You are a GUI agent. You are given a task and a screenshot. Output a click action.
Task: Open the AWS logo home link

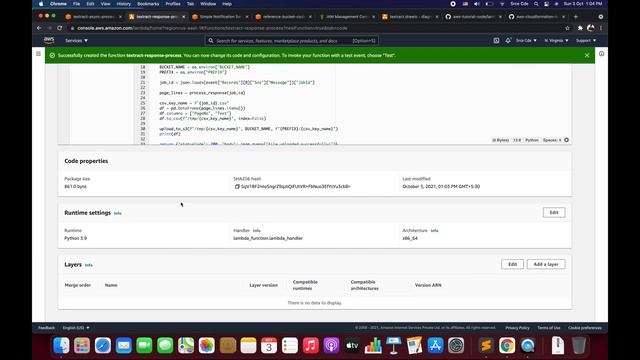tap(49, 40)
